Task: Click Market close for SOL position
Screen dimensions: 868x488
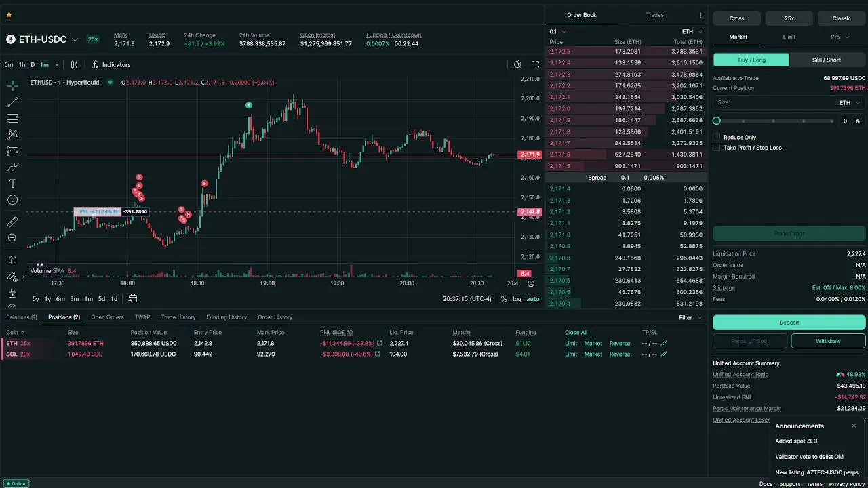Action: [593, 354]
